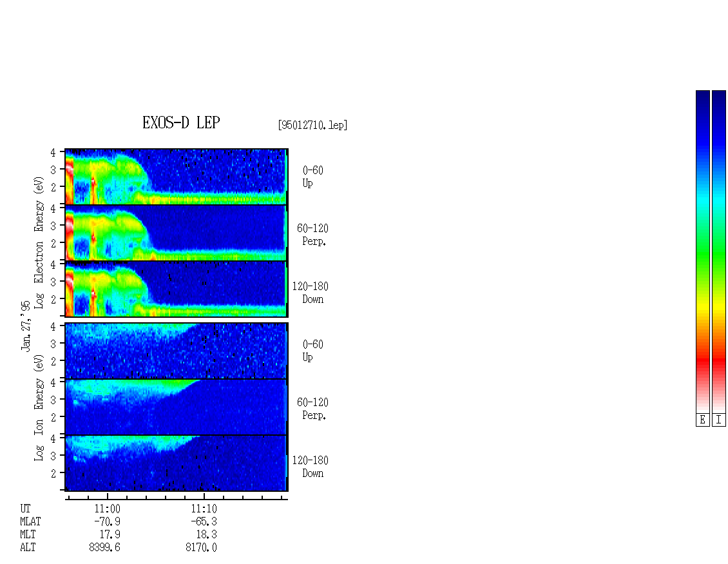Viewport: 728px width, 564px height.
Task: Click the I label box under color bar
Action: click(719, 420)
